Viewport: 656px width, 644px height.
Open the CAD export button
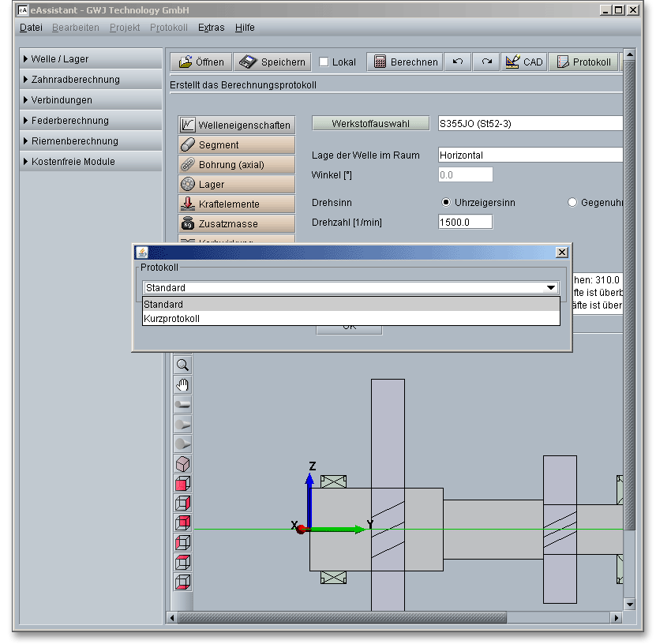click(x=524, y=62)
